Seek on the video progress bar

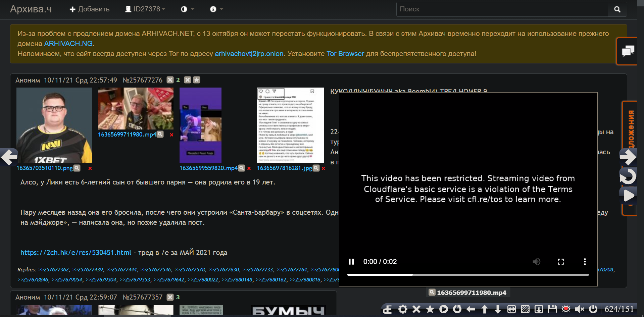pos(468,275)
